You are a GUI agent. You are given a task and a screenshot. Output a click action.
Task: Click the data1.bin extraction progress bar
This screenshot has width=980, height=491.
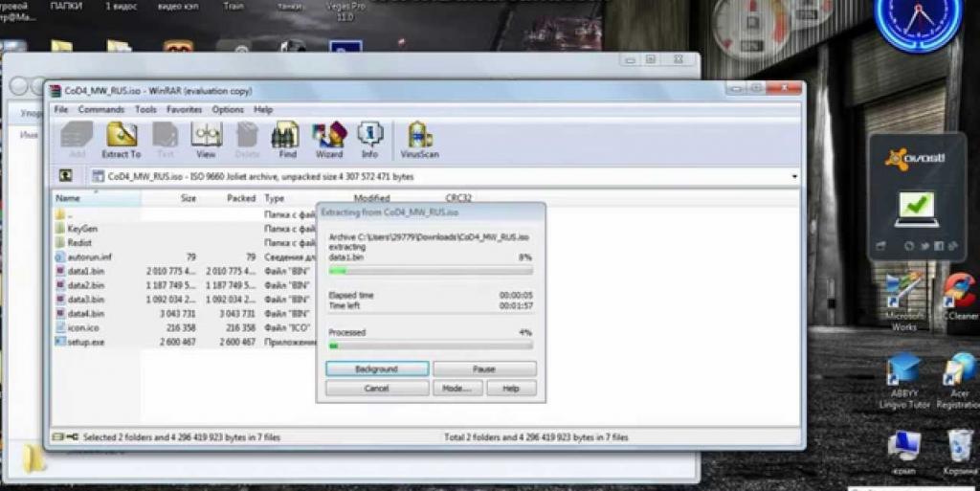tap(431, 271)
